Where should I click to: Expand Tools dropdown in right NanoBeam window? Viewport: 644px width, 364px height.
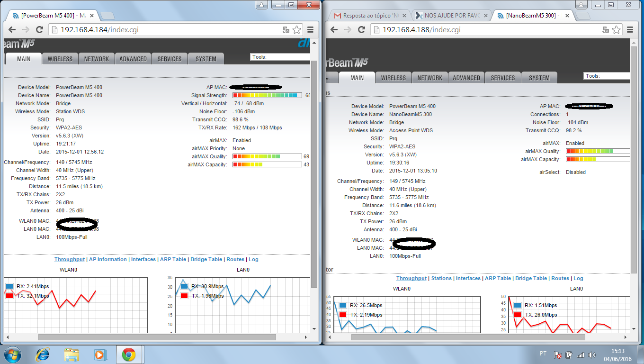coord(607,76)
